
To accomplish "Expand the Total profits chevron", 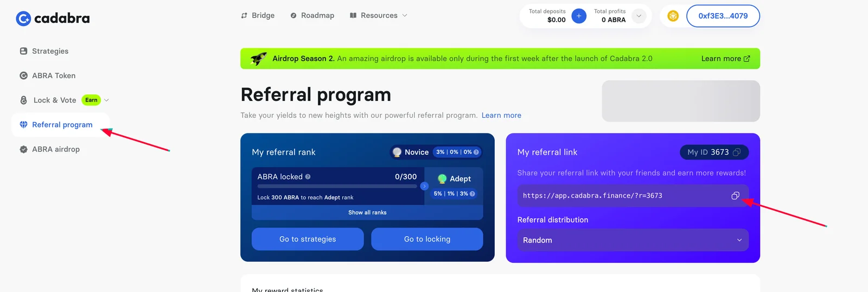I will 639,16.
